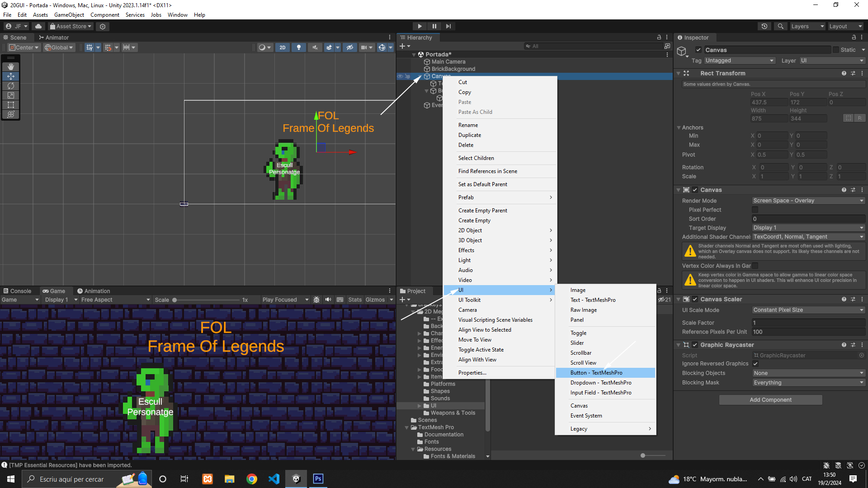The width and height of the screenshot is (868, 488).
Task: Select Duplicate in the context menu
Action: 470,135
